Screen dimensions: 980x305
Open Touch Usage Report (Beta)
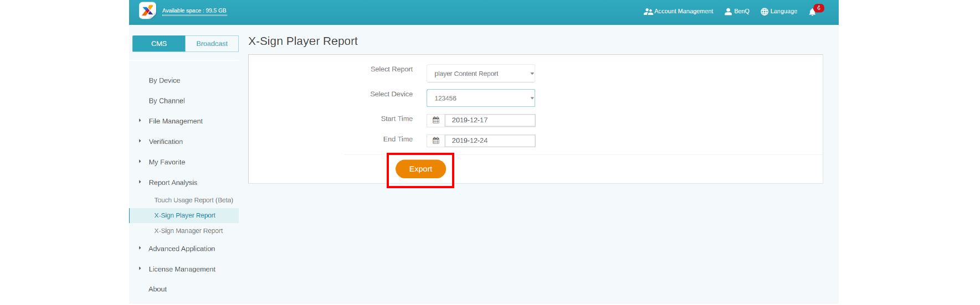[193, 200]
